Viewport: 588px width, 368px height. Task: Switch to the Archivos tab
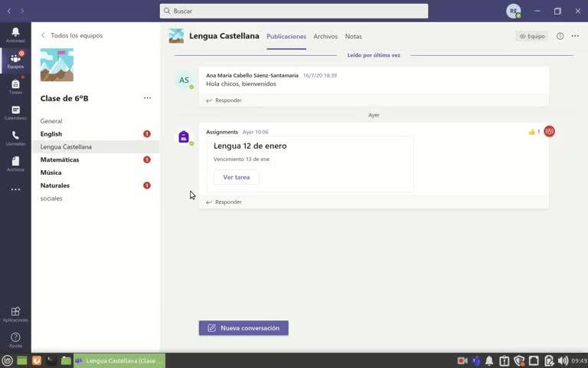point(325,37)
